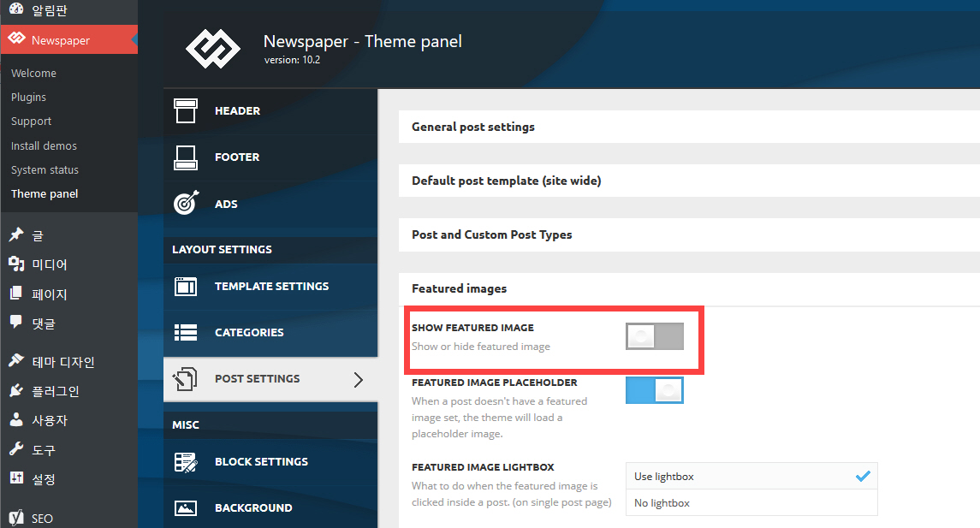This screenshot has height=528, width=980.
Task: Click the chevron arrow on Post Settings
Action: click(x=358, y=379)
